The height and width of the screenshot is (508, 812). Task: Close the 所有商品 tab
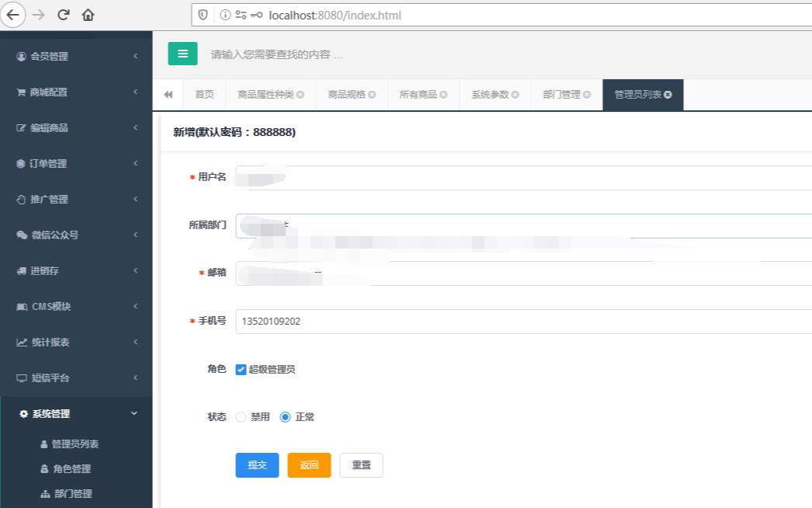click(x=443, y=94)
